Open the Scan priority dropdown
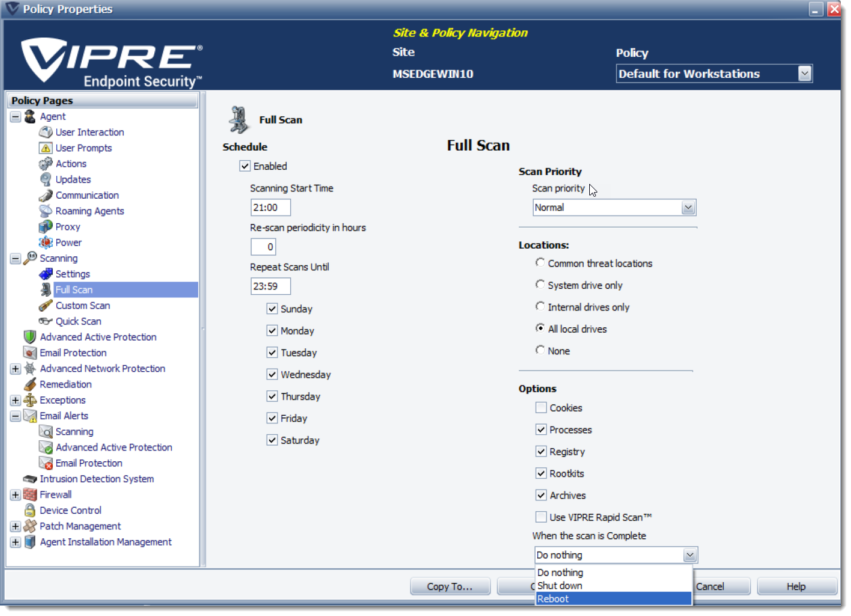 point(688,207)
